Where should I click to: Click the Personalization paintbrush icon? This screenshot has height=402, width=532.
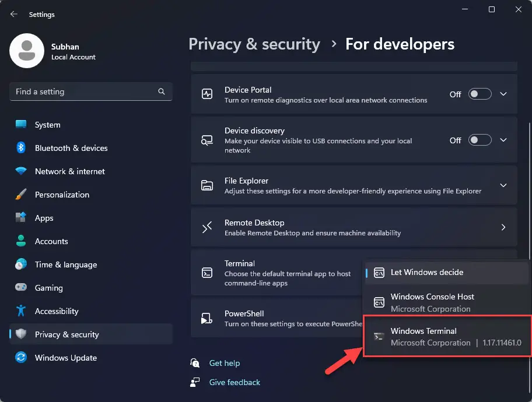21,195
